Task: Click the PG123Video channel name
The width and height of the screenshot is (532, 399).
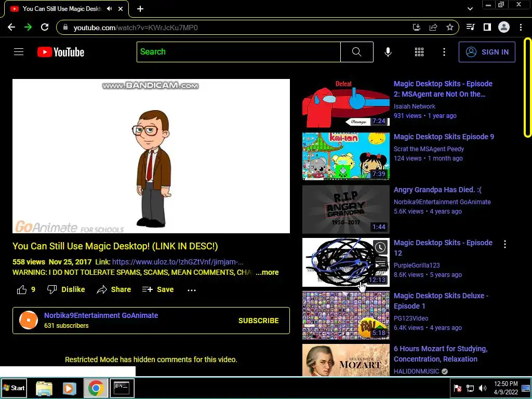Action: 411,318
